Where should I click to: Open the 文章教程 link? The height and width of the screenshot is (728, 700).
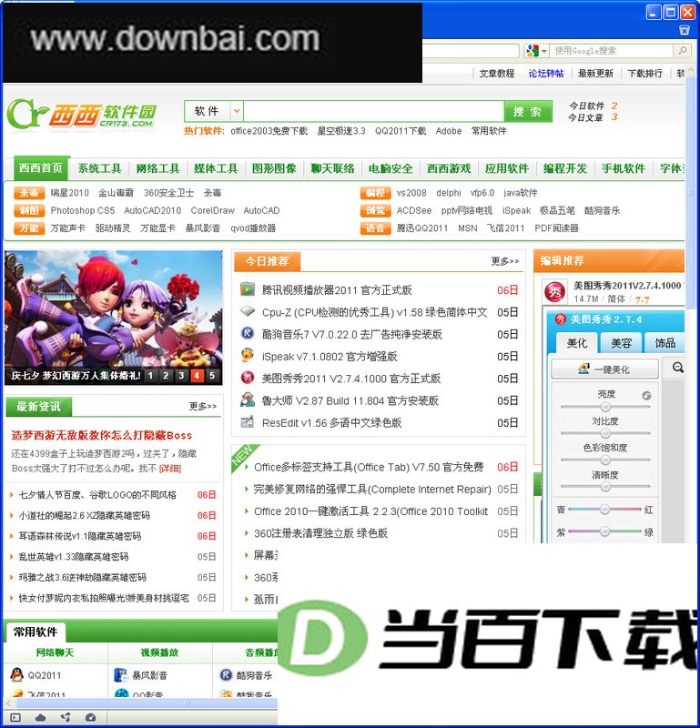[496, 74]
